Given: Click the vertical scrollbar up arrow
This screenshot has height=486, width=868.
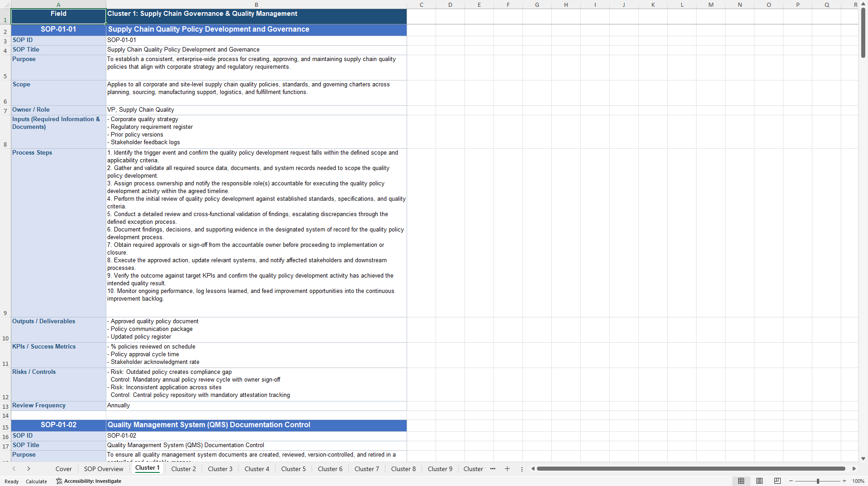Looking at the screenshot, I should coord(863,4).
